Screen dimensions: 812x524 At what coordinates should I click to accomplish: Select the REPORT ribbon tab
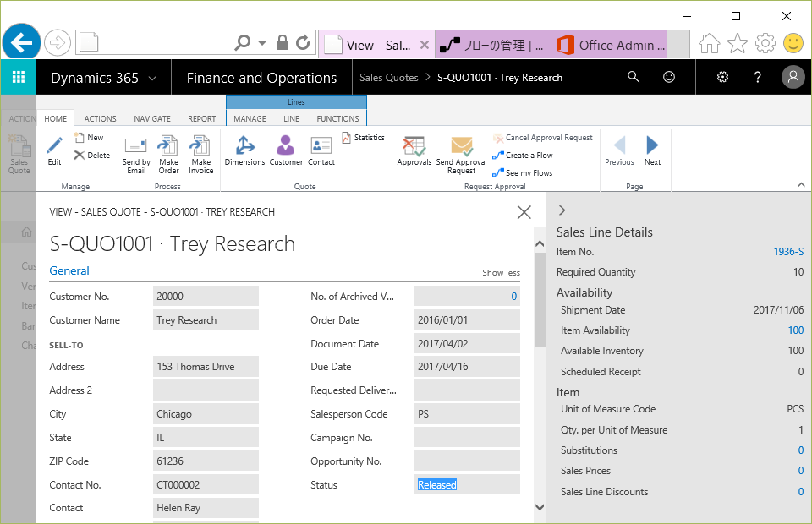(x=202, y=118)
